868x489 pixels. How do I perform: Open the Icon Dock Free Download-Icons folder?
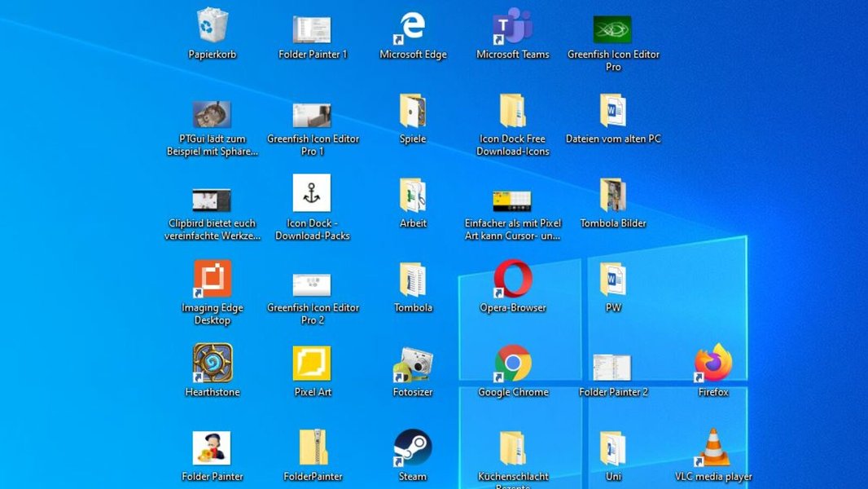point(513,112)
